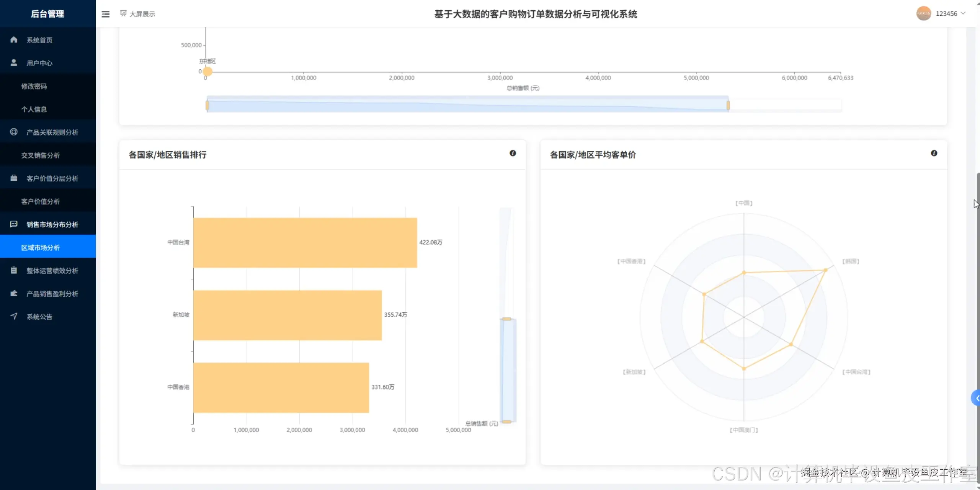The image size is (980, 490).
Task: Click the hamburger menu collapse icon
Action: point(105,14)
